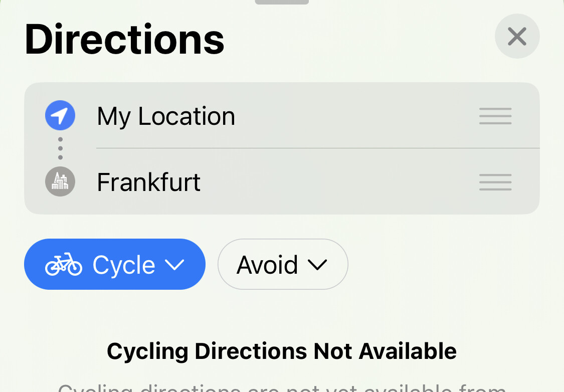This screenshot has width=564, height=392.
Task: Open the Avoid options label
Action: pos(267,265)
